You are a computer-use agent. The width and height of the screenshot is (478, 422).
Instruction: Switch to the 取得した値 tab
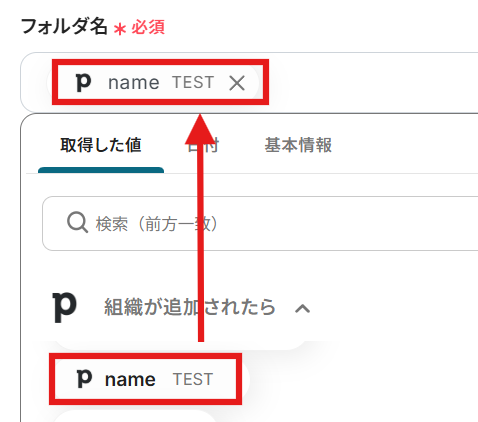(101, 145)
